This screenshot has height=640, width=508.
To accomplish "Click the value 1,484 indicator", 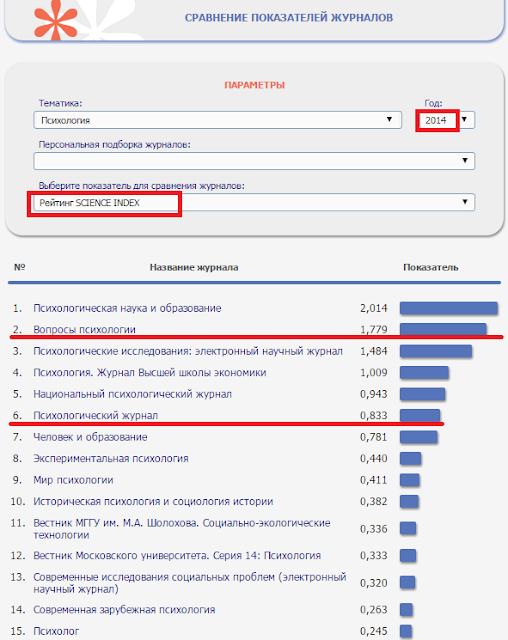I will (373, 351).
